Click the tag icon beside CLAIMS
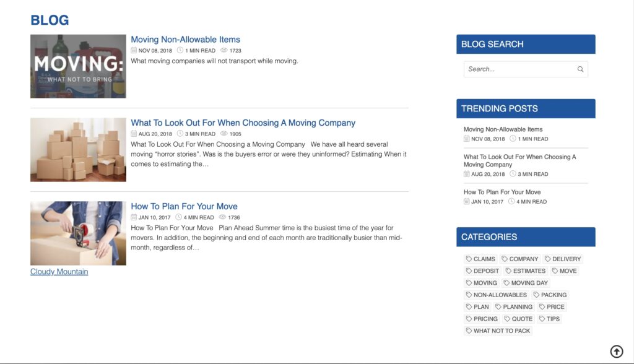 pyautogui.click(x=469, y=259)
